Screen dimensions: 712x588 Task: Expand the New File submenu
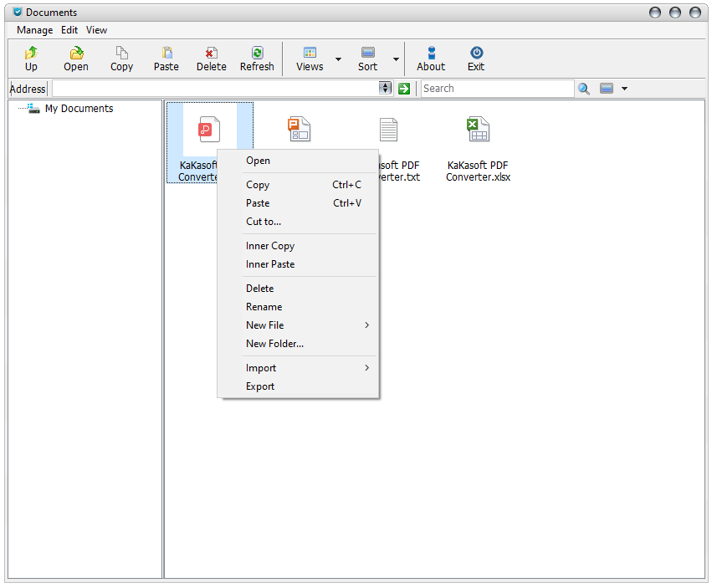[x=367, y=325]
